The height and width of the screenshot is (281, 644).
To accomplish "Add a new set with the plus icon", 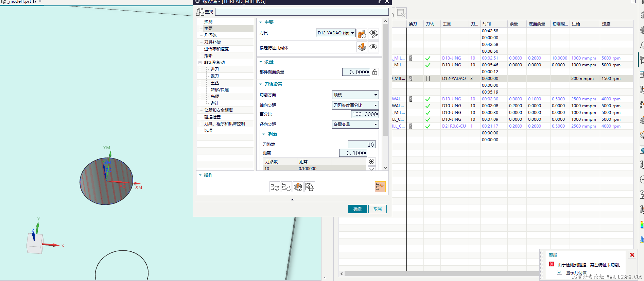I will 372,162.
